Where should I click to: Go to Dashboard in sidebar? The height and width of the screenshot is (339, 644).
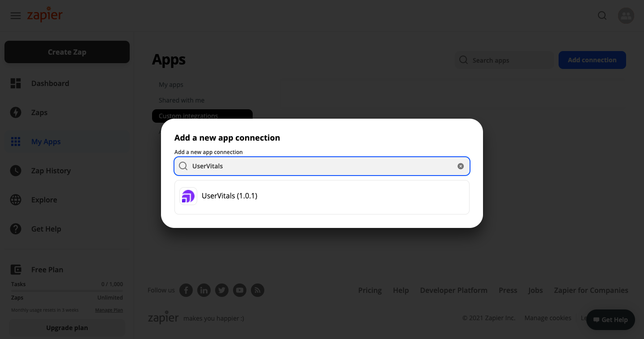pos(50,83)
